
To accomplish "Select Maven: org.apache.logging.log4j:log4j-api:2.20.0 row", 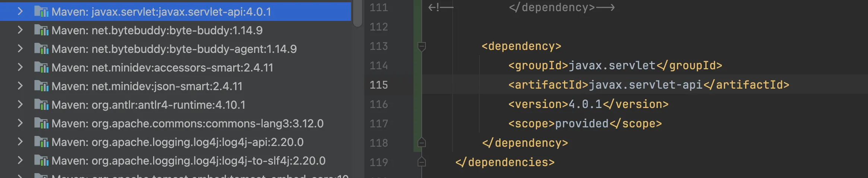I will pyautogui.click(x=175, y=142).
